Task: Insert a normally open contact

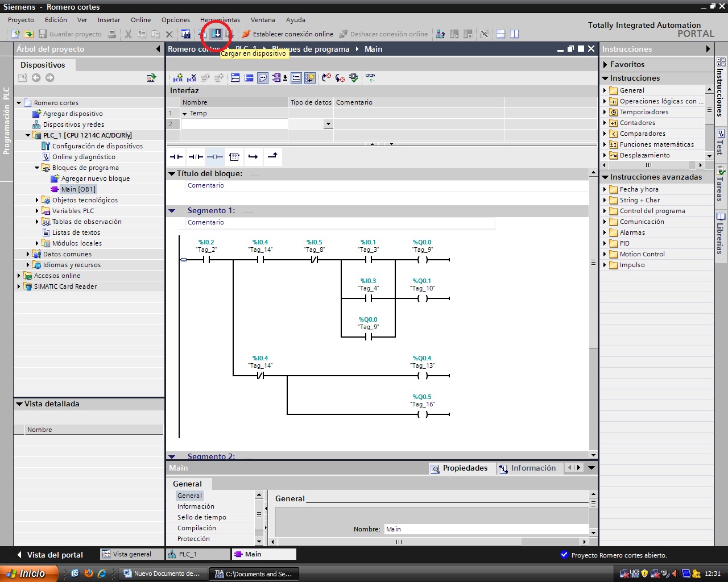Action: pyautogui.click(x=176, y=156)
